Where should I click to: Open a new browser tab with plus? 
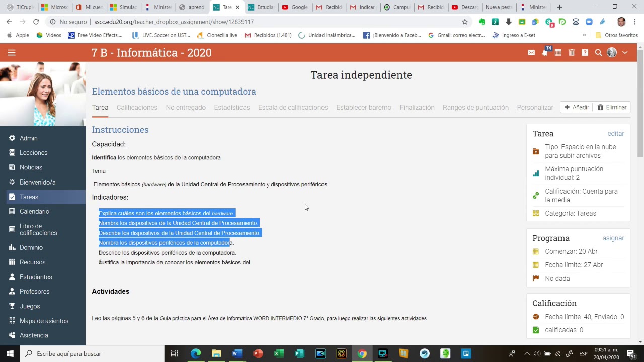tap(559, 7)
